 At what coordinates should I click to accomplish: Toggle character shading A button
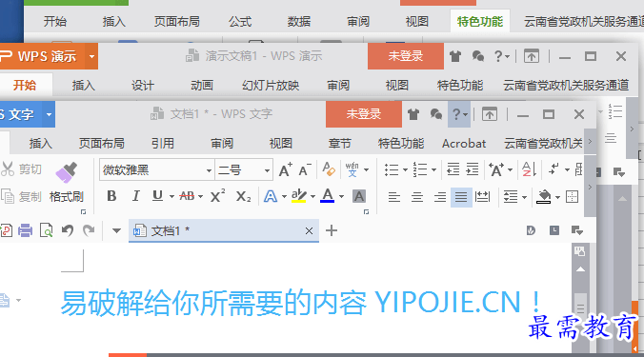coord(359,196)
